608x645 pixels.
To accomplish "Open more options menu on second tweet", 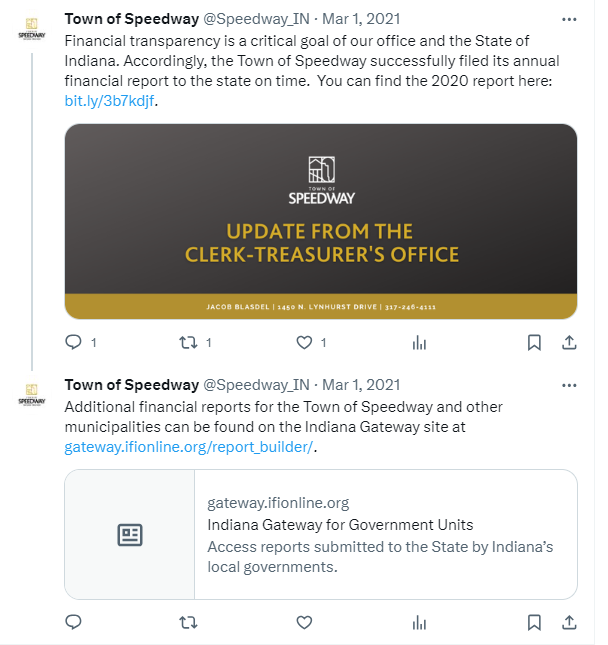I will pyautogui.click(x=569, y=385).
